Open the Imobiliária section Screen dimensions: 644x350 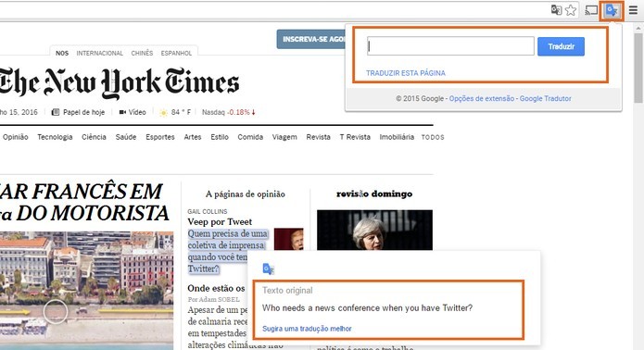(x=397, y=137)
